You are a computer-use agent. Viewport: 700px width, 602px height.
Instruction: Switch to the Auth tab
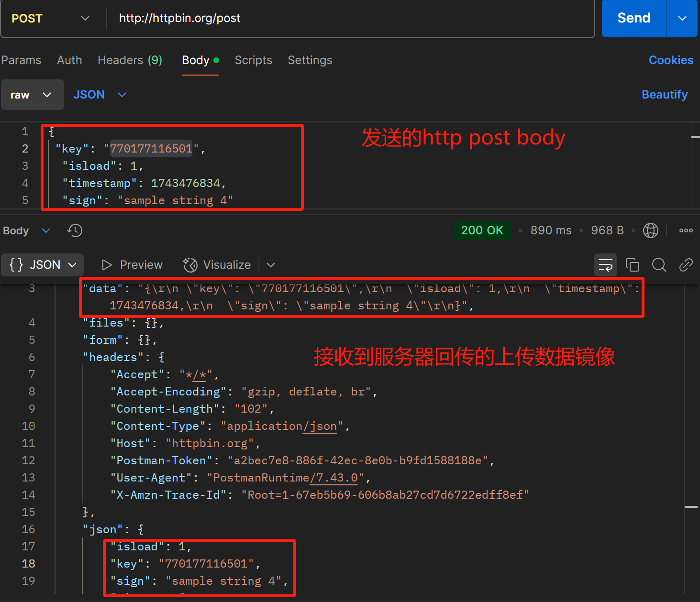69,60
